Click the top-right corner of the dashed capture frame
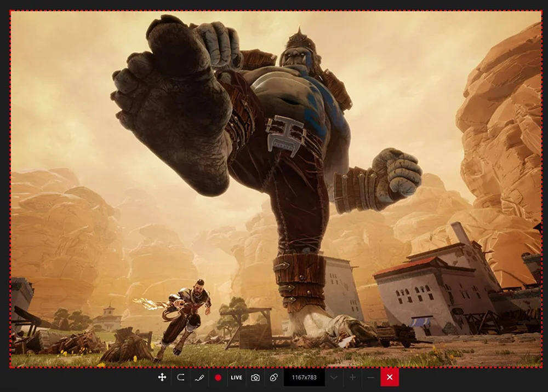Image resolution: width=548 pixels, height=392 pixels. click(541, 11)
